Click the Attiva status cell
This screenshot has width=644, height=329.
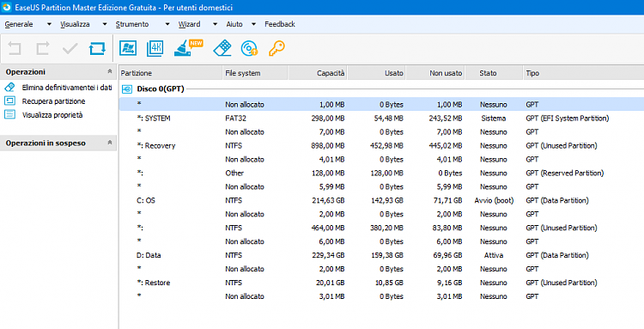[494, 255]
